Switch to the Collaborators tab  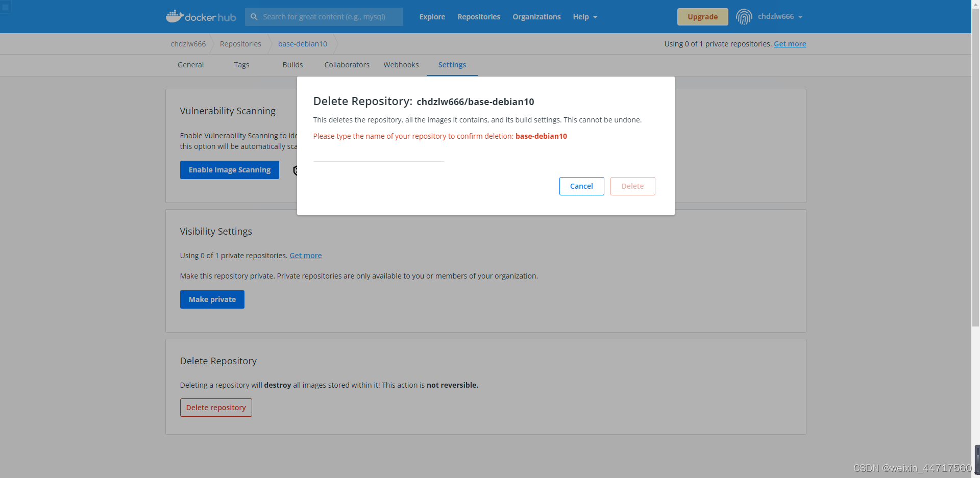[x=347, y=65]
